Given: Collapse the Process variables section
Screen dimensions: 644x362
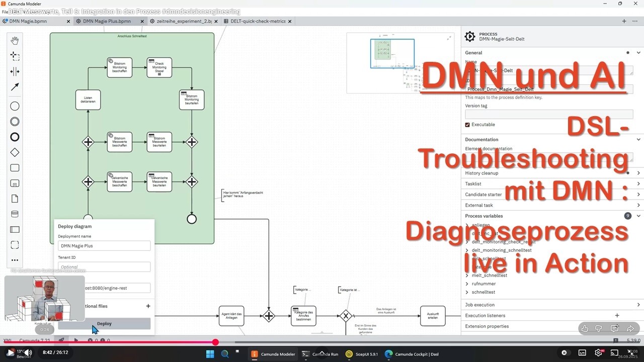Looking at the screenshot, I should pos(639,216).
